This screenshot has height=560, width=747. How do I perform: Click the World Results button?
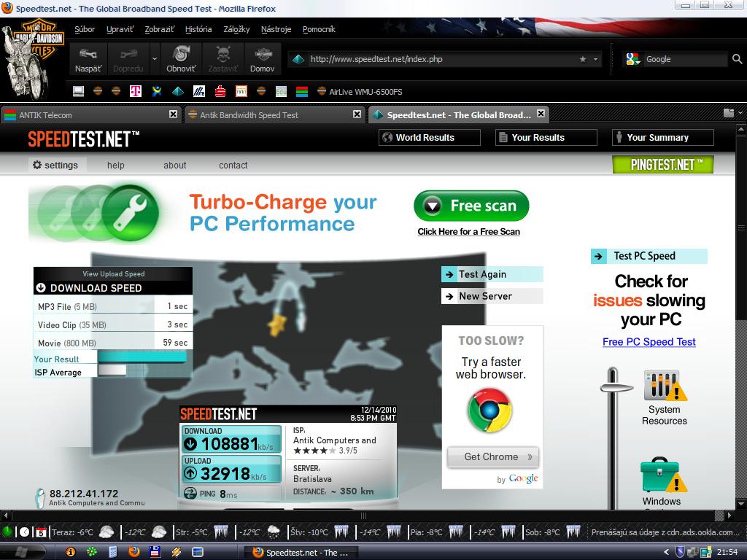click(429, 138)
